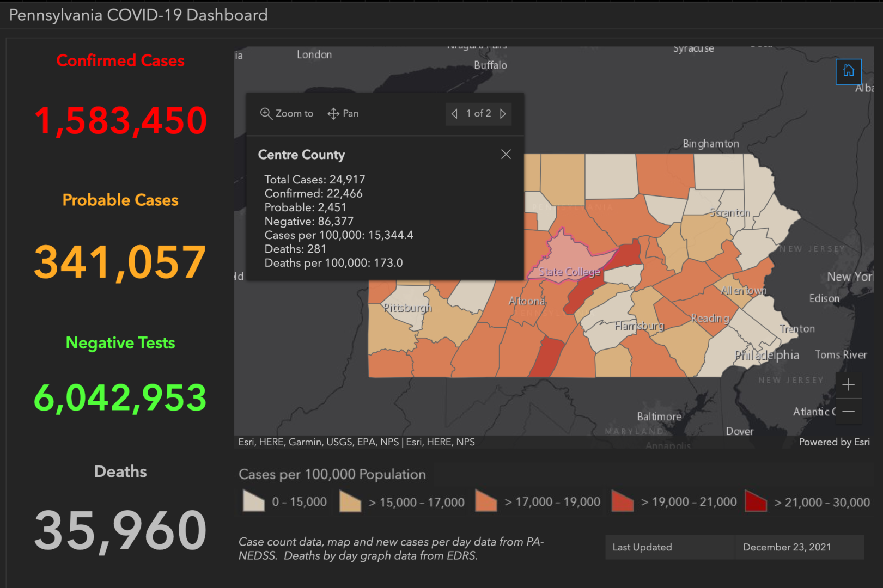The height and width of the screenshot is (588, 883).
Task: Click the zoom out minus icon on map
Action: point(848,412)
